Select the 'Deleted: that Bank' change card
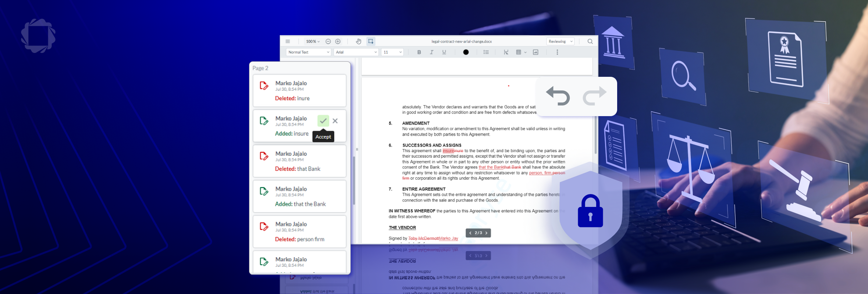The height and width of the screenshot is (294, 868). (x=299, y=161)
